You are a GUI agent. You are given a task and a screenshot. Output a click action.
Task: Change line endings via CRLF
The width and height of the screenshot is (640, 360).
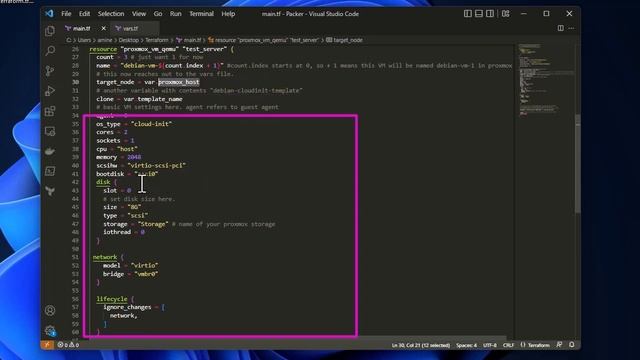pos(508,345)
